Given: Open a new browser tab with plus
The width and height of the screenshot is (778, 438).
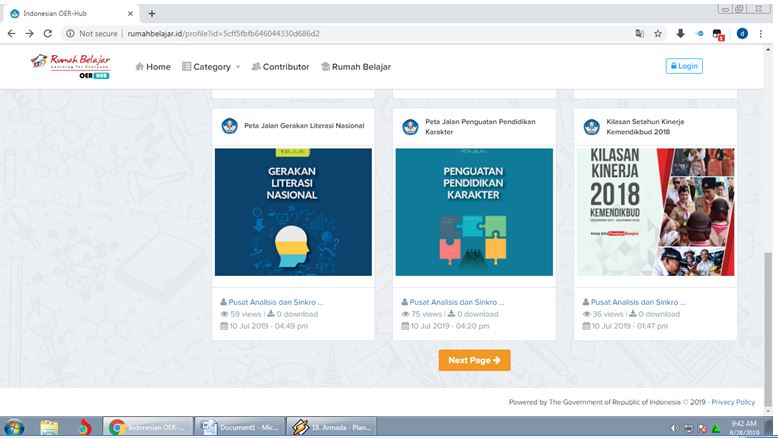Looking at the screenshot, I should click(x=152, y=13).
